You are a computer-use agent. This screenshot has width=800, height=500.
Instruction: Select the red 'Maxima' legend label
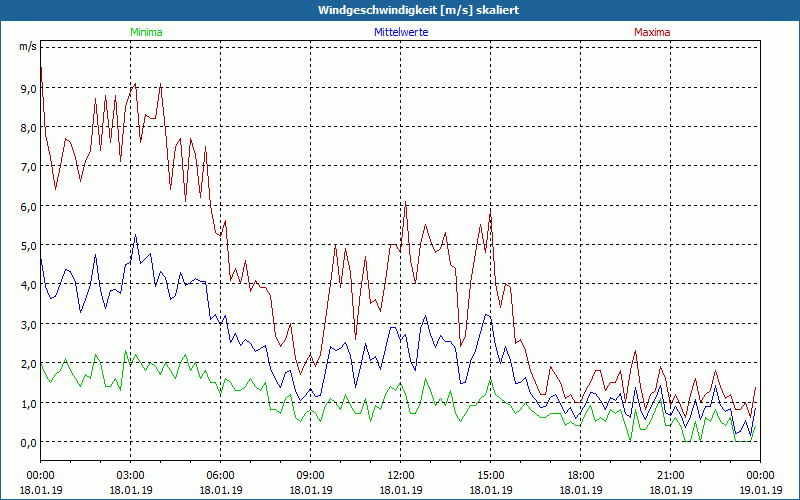652,32
